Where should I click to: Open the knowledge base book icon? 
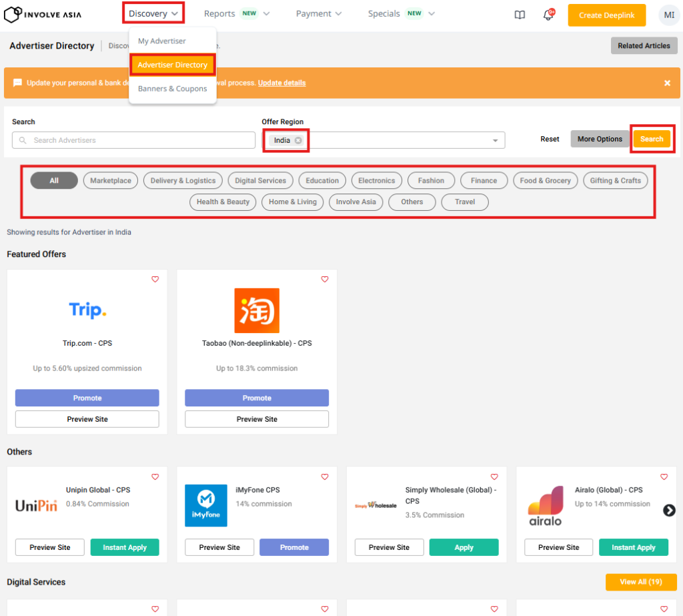click(520, 15)
